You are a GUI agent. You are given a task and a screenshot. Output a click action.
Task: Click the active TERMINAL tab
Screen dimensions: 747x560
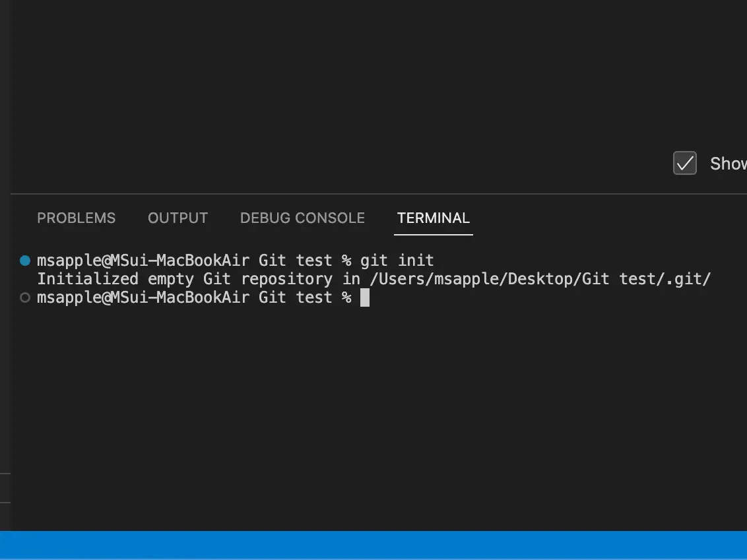433,218
